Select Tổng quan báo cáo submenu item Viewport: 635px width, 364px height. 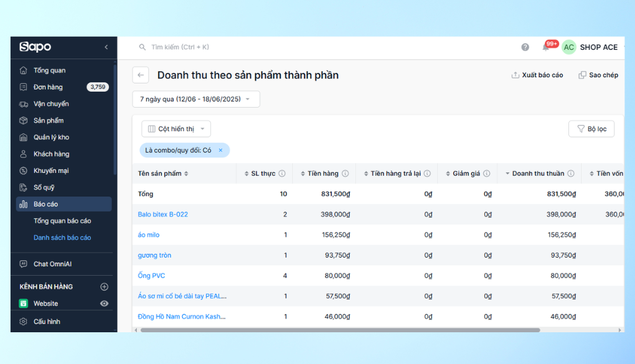62,221
